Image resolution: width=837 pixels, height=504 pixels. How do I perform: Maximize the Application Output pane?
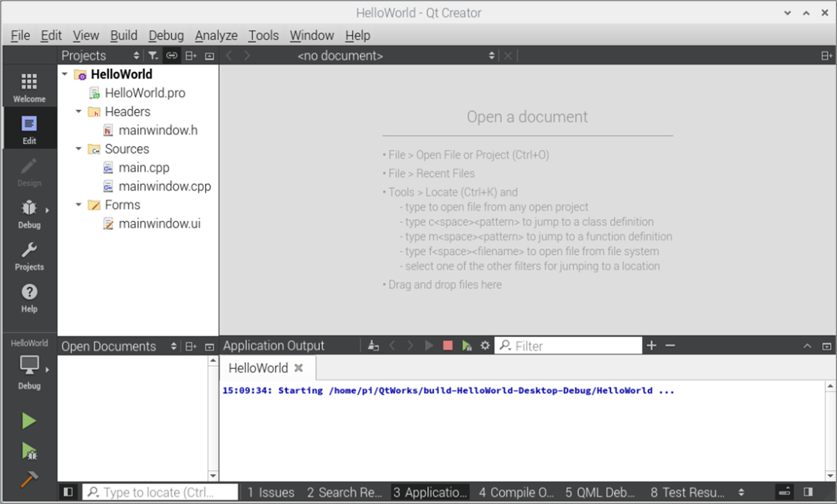point(827,346)
